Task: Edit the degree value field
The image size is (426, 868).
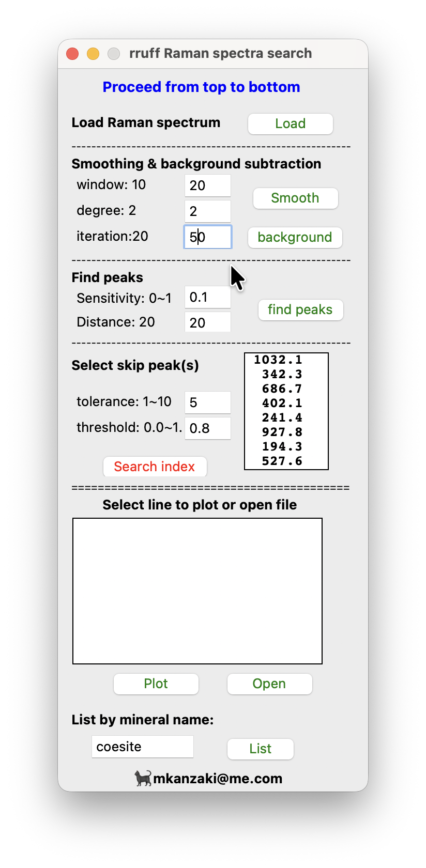Action: pos(207,211)
